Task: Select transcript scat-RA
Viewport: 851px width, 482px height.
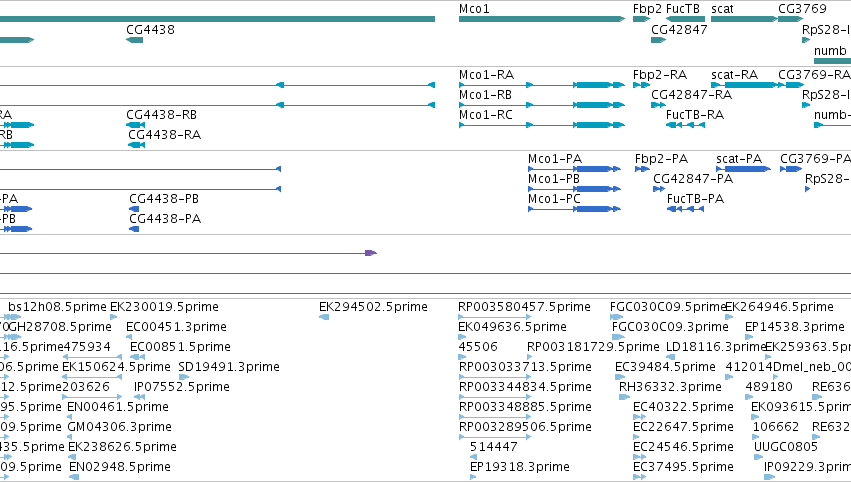Action: click(744, 85)
